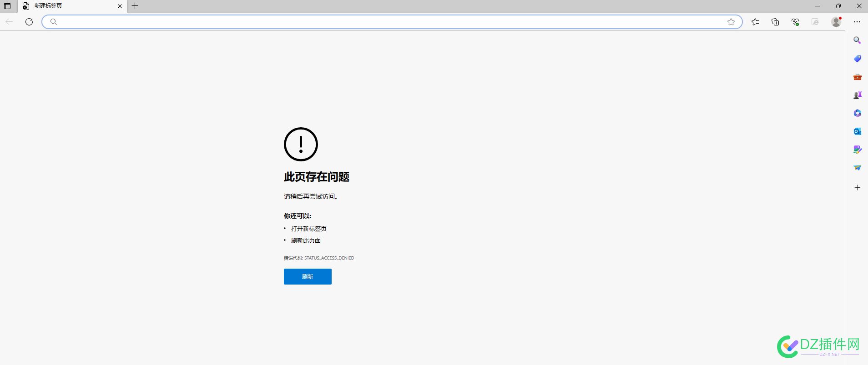Open sidebar Shopping tag icon
Screen dimensions: 868x365
coord(857,59)
